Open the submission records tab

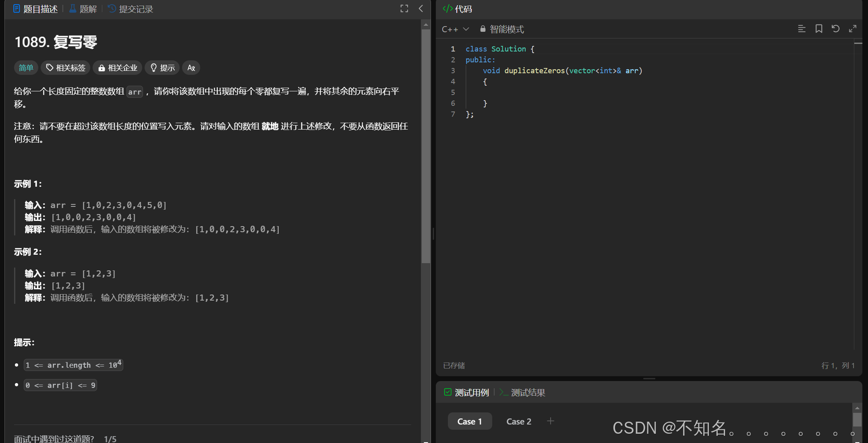(x=131, y=9)
